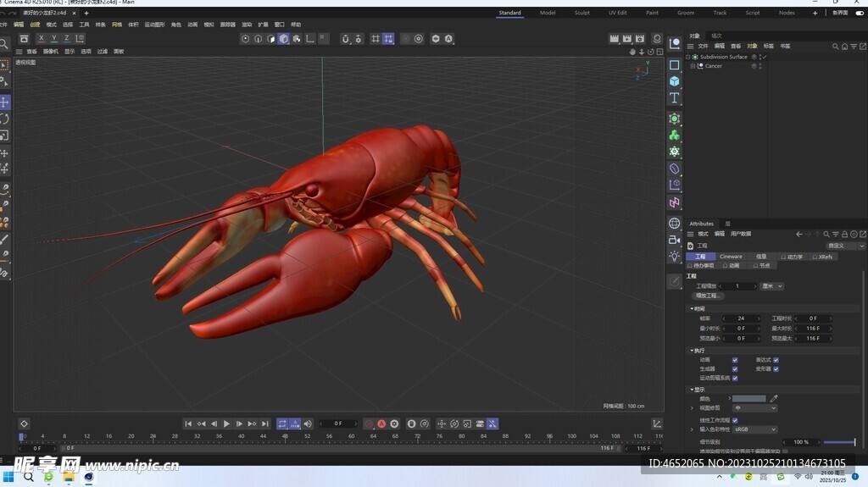Select the Move tool in left toolbar
The image size is (868, 487).
5,102
